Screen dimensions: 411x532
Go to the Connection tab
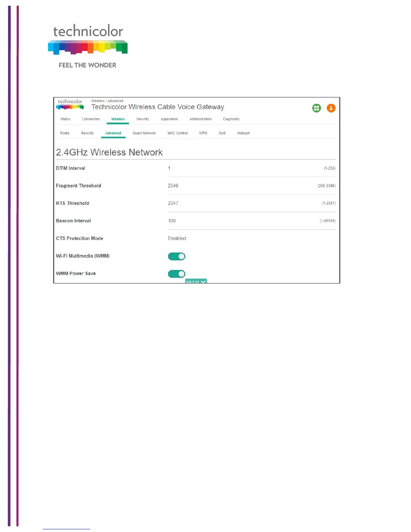pyautogui.click(x=91, y=119)
